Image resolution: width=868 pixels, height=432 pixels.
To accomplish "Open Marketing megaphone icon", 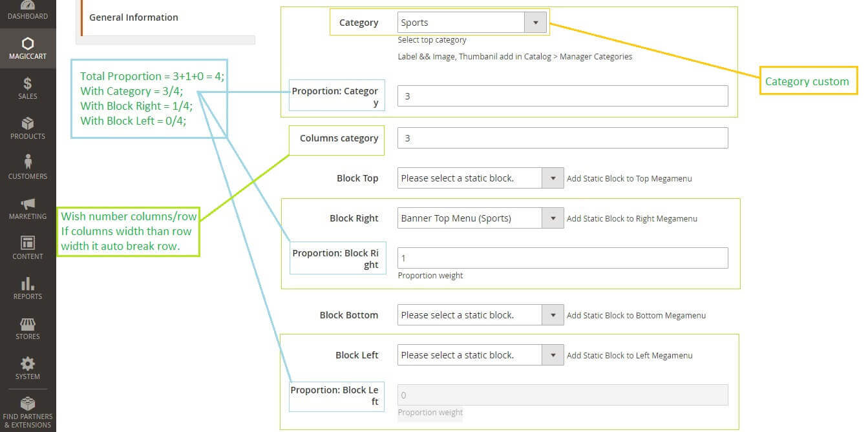I will tap(28, 203).
